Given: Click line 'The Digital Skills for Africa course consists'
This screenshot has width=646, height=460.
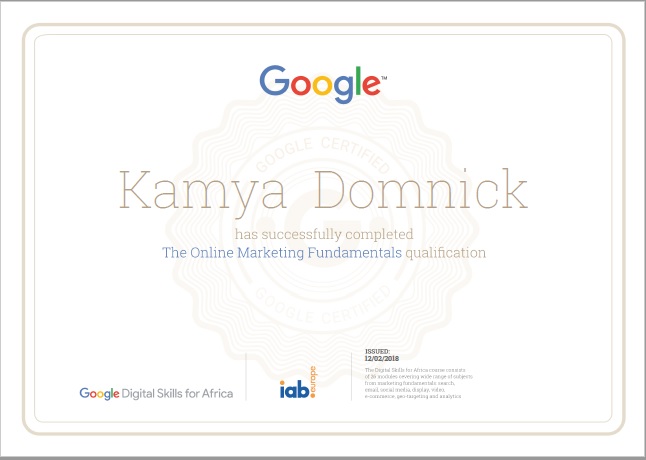Looking at the screenshot, I should 415,370.
